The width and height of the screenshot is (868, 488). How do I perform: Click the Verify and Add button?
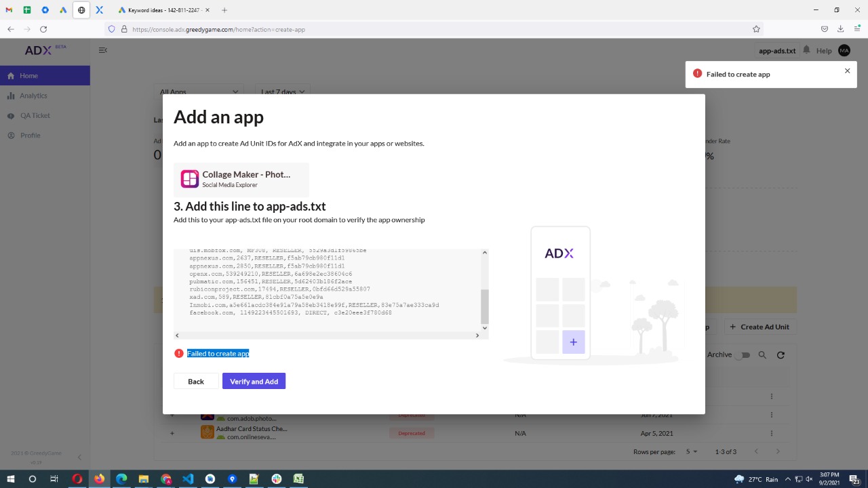tap(254, 382)
